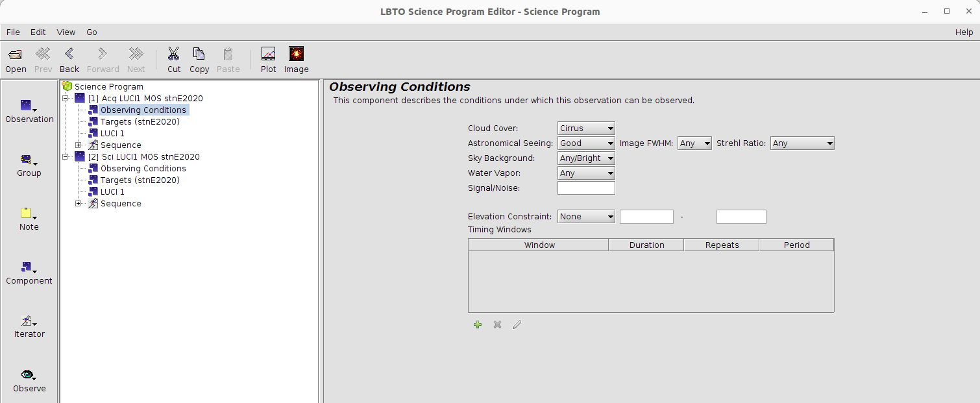
Task: Open the File menu
Action: click(x=13, y=32)
